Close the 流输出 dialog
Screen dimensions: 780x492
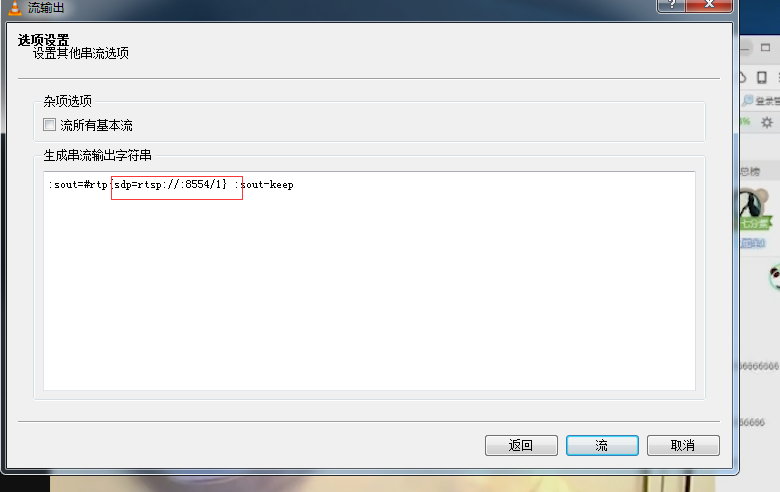(x=709, y=5)
